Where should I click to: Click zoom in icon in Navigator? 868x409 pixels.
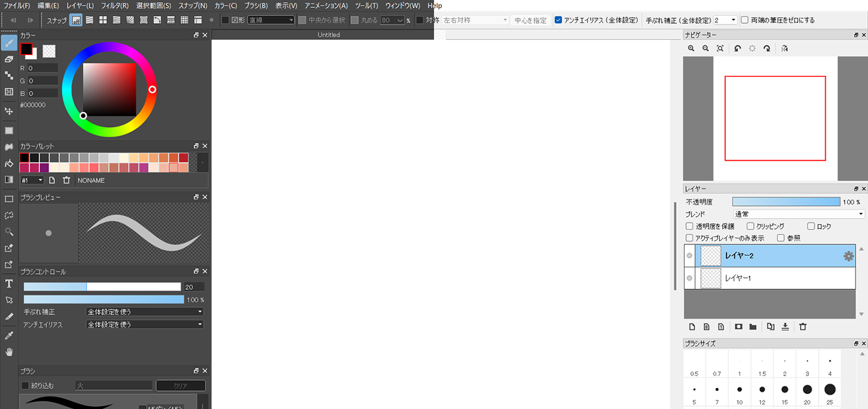pyautogui.click(x=691, y=48)
